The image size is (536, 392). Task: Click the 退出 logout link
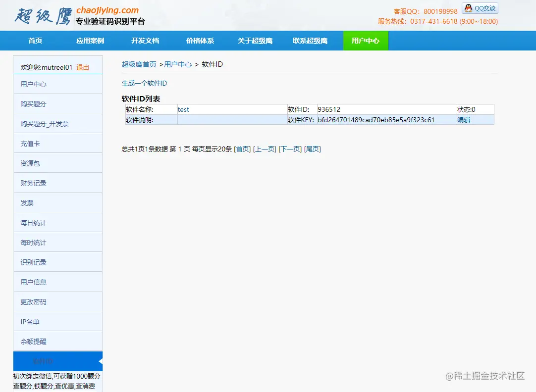click(83, 67)
